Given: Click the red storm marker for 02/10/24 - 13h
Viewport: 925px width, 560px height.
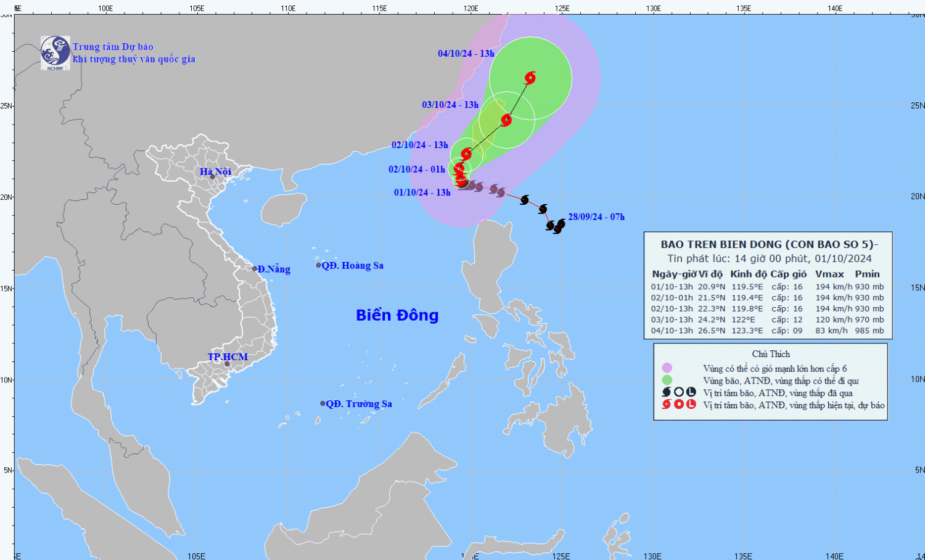Looking at the screenshot, I should point(466,154).
